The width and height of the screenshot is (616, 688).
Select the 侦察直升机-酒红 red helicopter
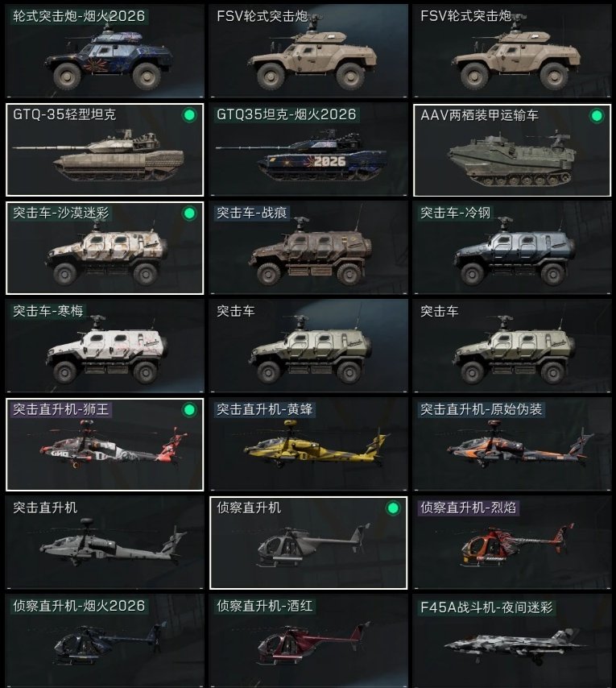coord(308,641)
